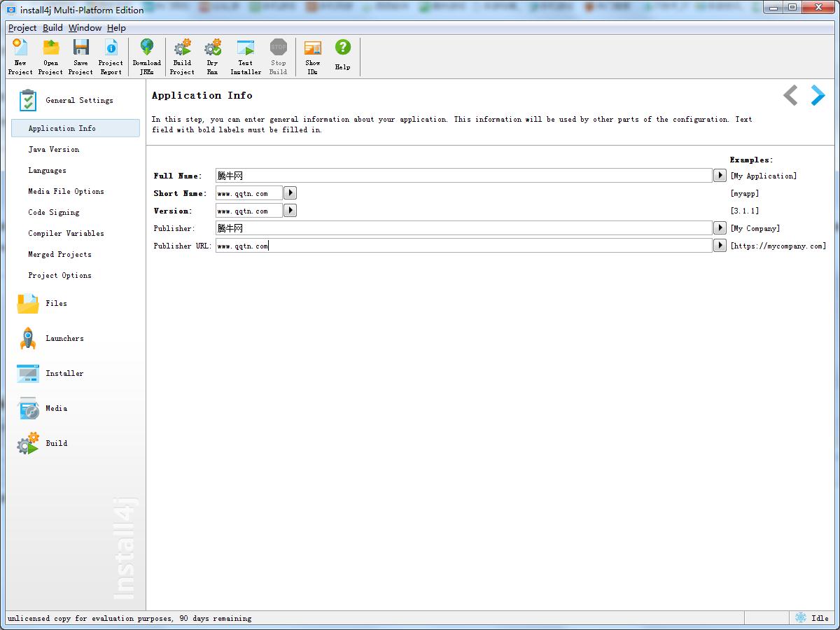Open variable menu for Publisher URL field
The height and width of the screenshot is (630, 840).
coord(720,246)
